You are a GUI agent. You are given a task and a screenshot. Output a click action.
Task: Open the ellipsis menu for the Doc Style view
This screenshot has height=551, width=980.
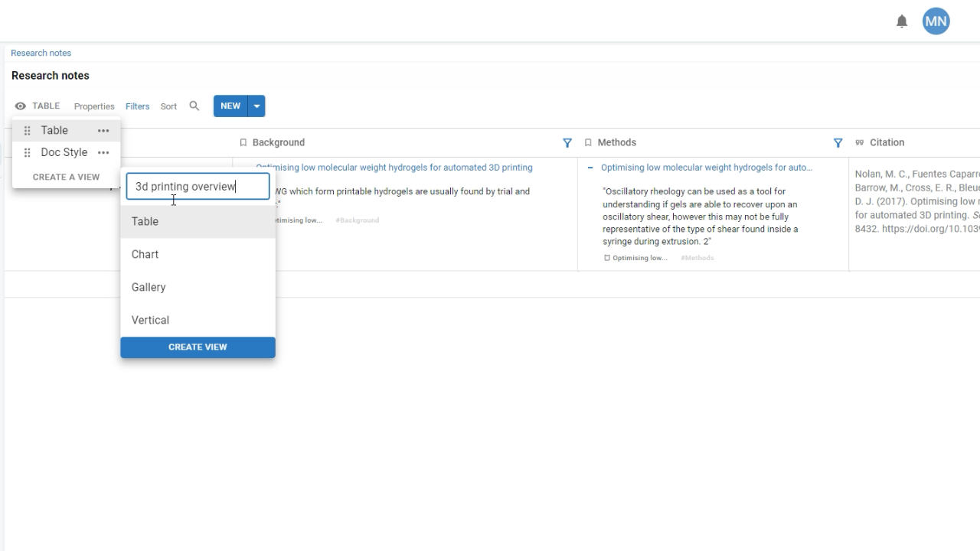tap(103, 152)
